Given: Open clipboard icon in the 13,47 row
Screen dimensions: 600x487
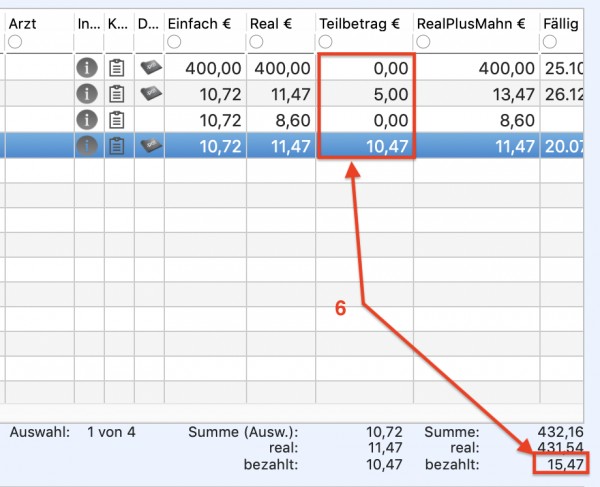Looking at the screenshot, I should coord(117,94).
